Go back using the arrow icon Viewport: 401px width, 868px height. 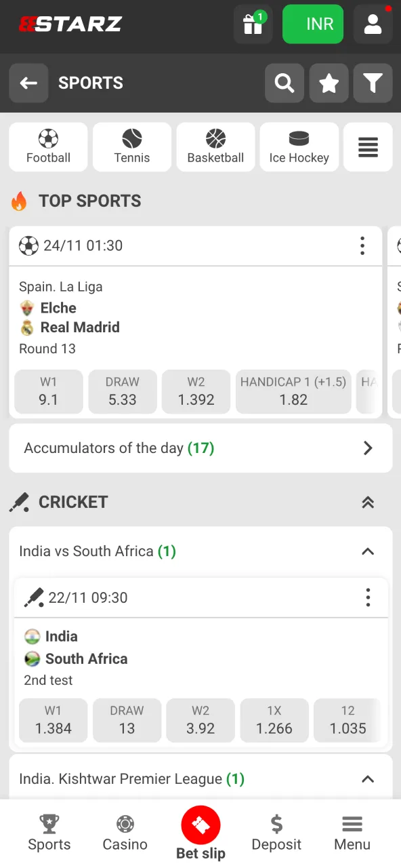point(28,83)
